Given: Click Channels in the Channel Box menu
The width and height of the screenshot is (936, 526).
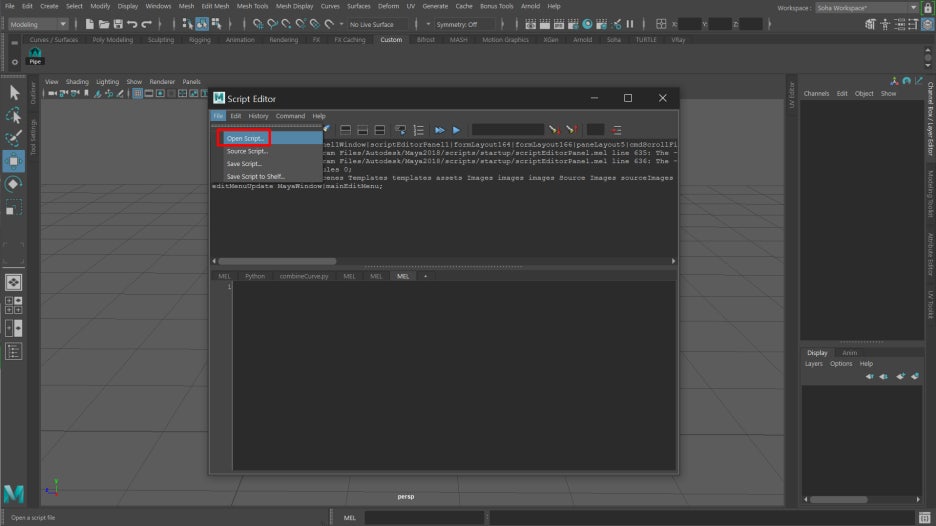Looking at the screenshot, I should 816,94.
